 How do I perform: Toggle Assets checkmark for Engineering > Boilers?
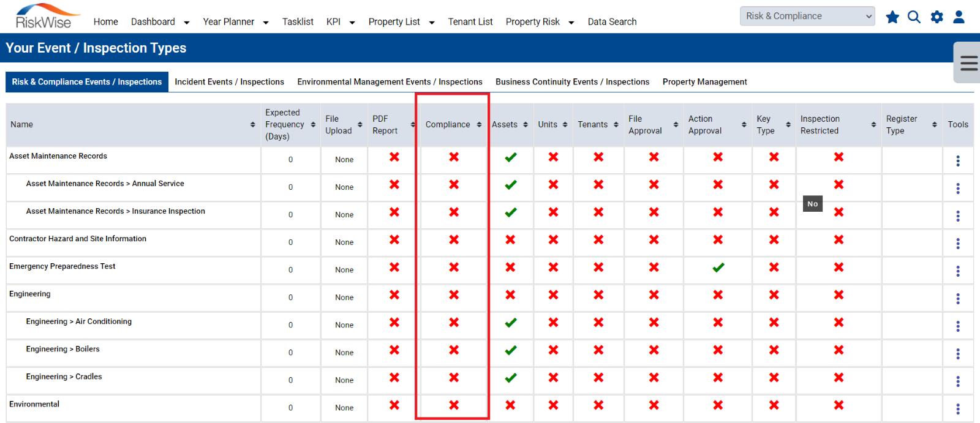point(511,350)
